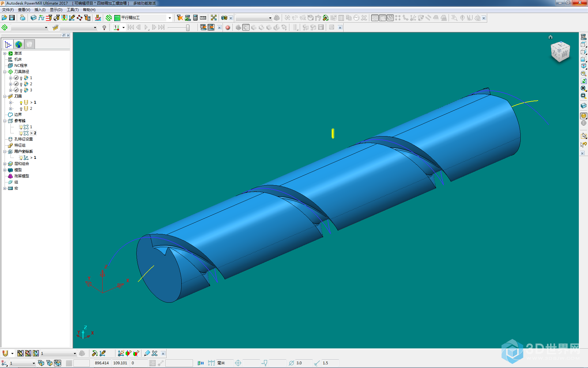Click the blue pencil icon in bottom toolbar
588x368 pixels.
point(147,354)
